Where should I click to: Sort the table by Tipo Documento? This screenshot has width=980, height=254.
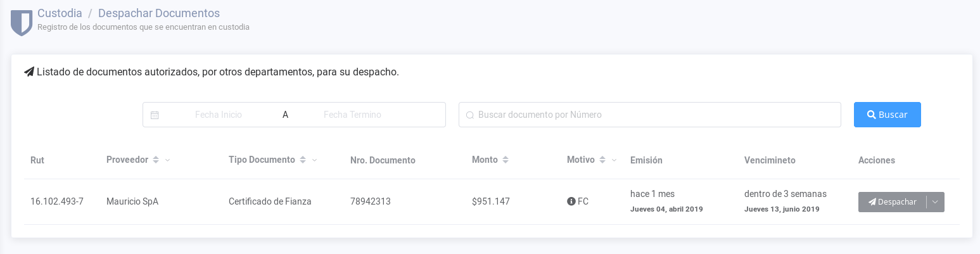click(x=303, y=160)
